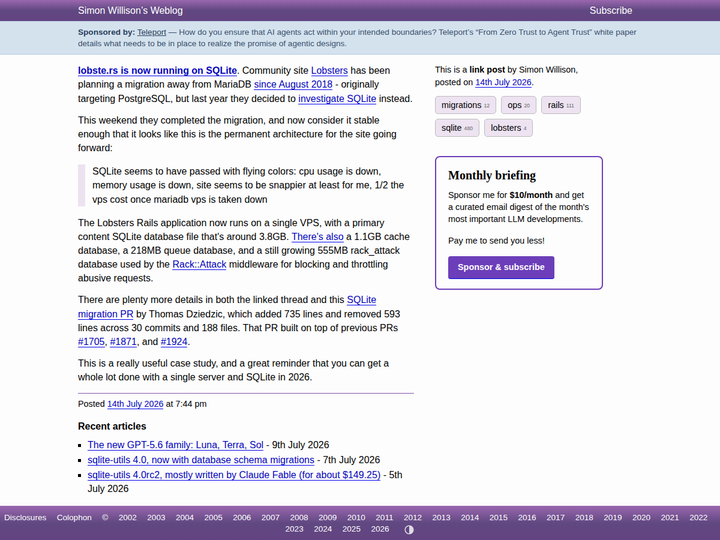Visit the Teleport sponsor link
The height and width of the screenshot is (540, 720).
click(152, 32)
